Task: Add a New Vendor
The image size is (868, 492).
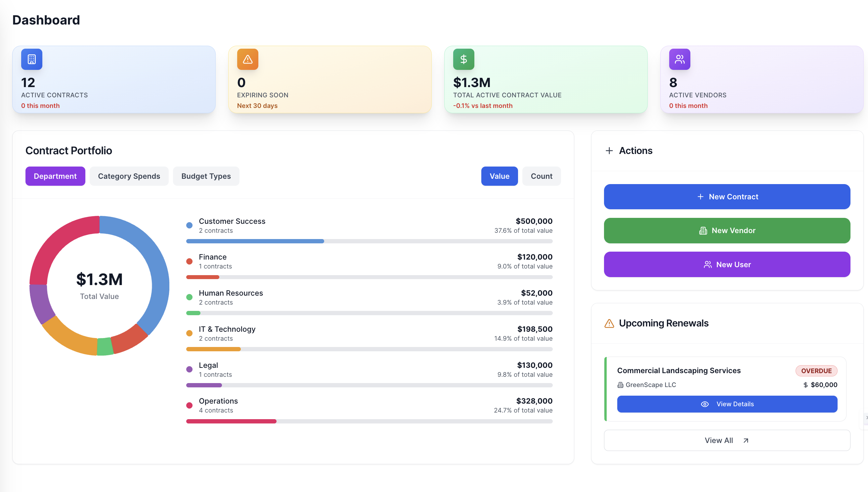Action: pos(727,230)
